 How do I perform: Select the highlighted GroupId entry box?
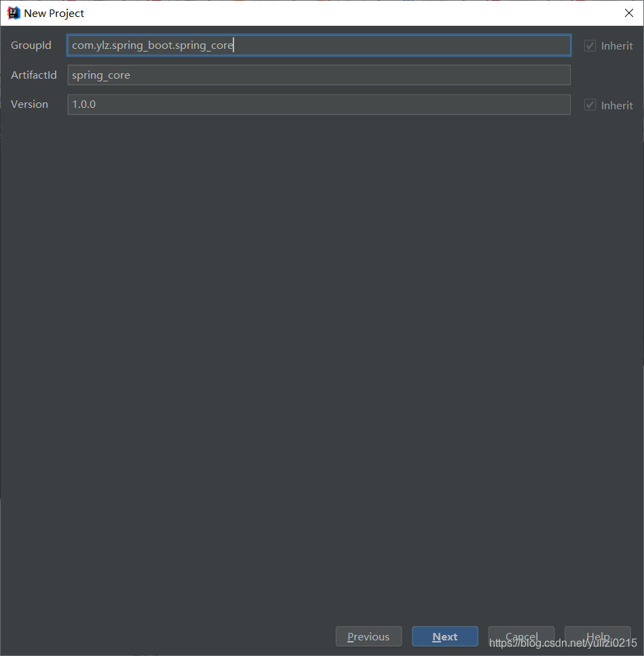(x=319, y=45)
